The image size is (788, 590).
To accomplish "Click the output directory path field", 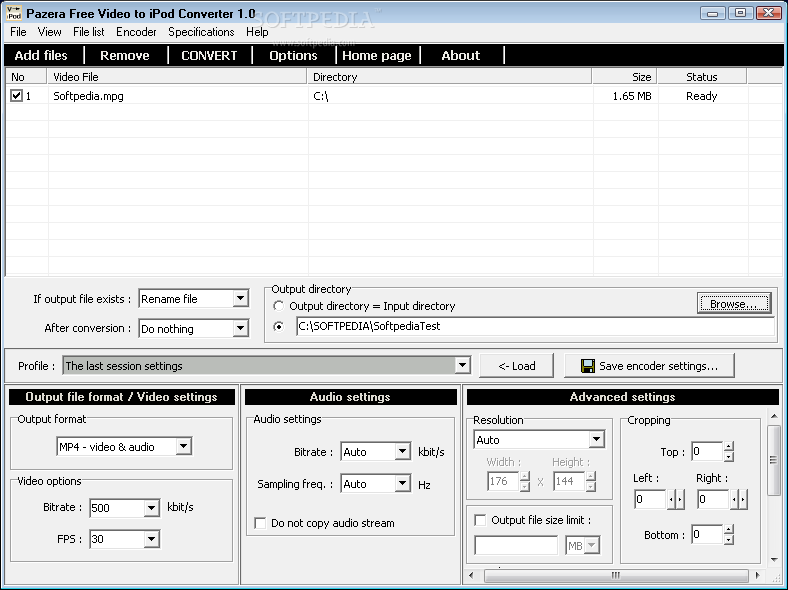I will pyautogui.click(x=536, y=326).
